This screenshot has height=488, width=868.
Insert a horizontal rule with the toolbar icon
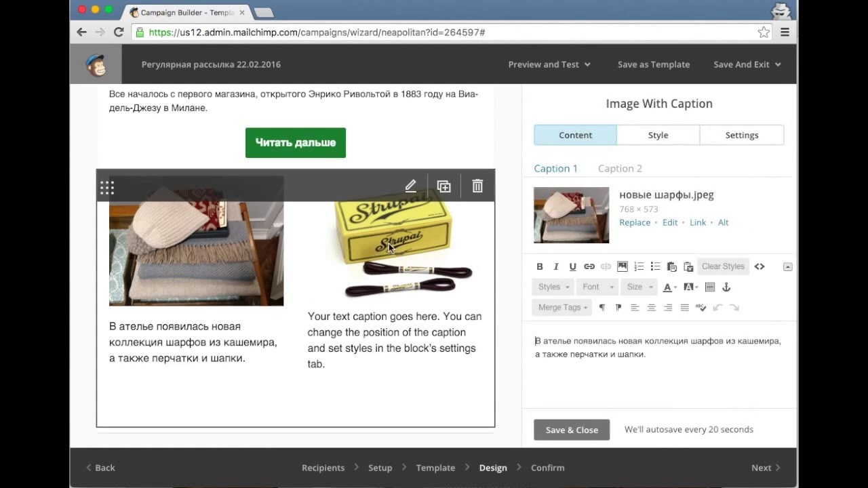[x=710, y=287]
